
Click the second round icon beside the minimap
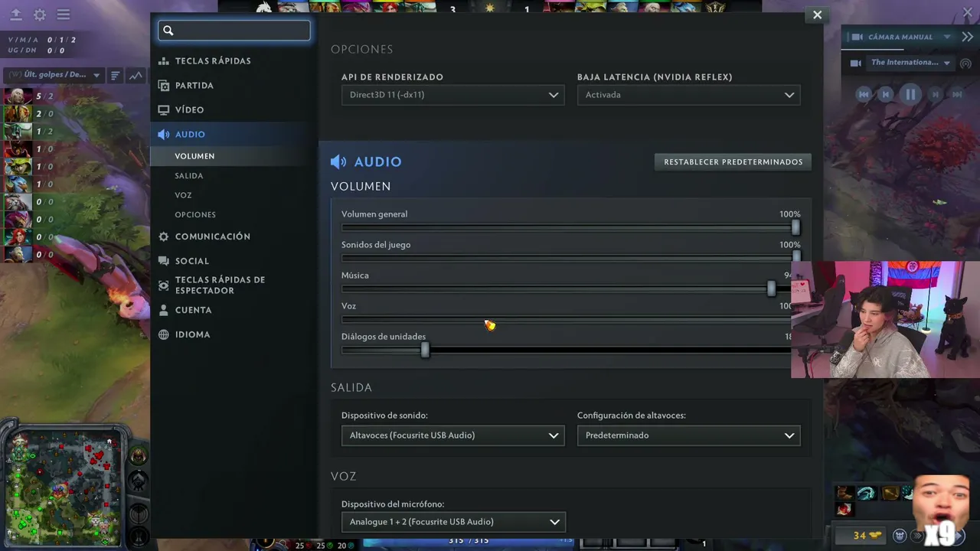[x=138, y=482]
